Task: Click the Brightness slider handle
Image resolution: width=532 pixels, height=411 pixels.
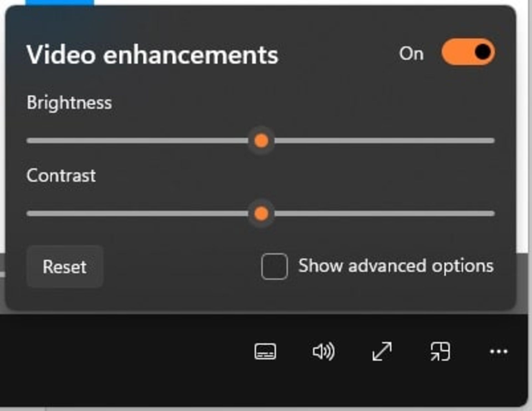Action: pos(261,141)
